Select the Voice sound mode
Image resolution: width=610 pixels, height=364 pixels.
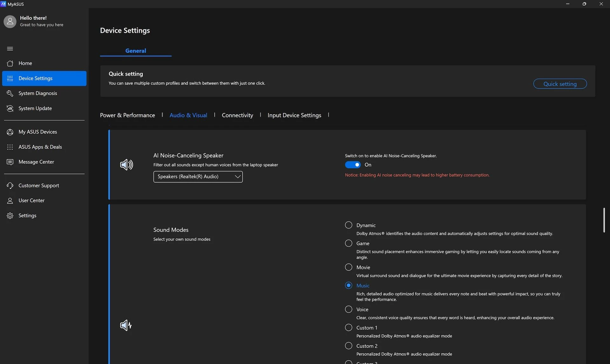tap(349, 309)
